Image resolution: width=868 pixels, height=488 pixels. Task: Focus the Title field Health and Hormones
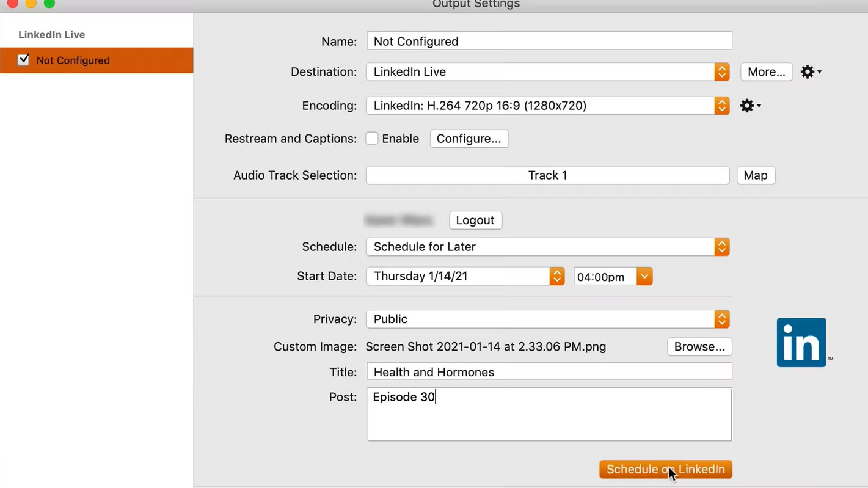click(x=549, y=372)
